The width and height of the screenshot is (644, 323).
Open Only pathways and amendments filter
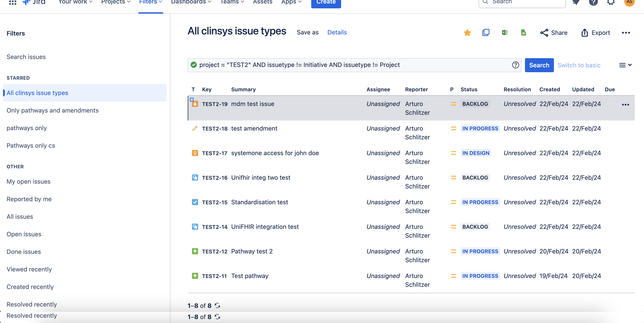(x=52, y=110)
